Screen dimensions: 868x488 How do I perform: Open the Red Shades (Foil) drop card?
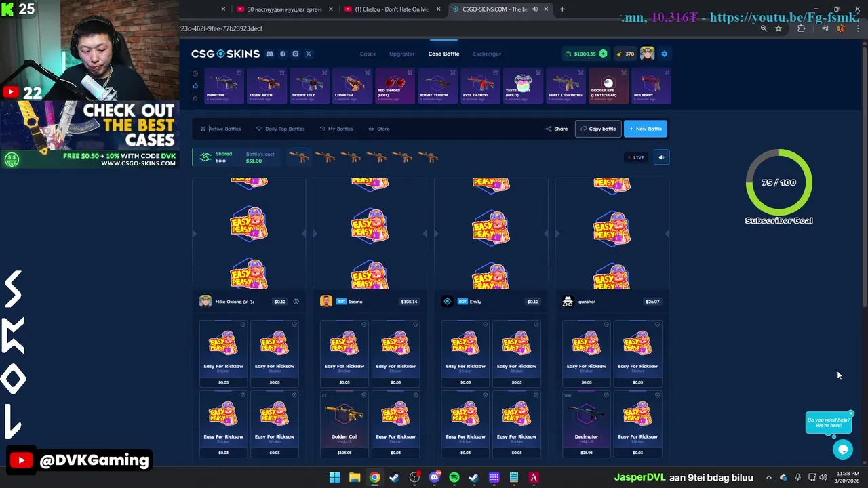(x=395, y=85)
